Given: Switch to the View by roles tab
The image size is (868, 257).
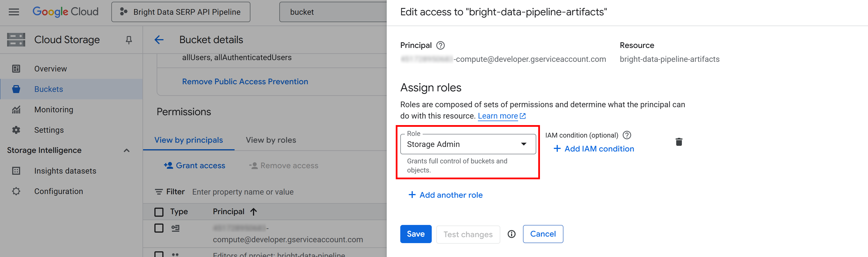Looking at the screenshot, I should [271, 140].
